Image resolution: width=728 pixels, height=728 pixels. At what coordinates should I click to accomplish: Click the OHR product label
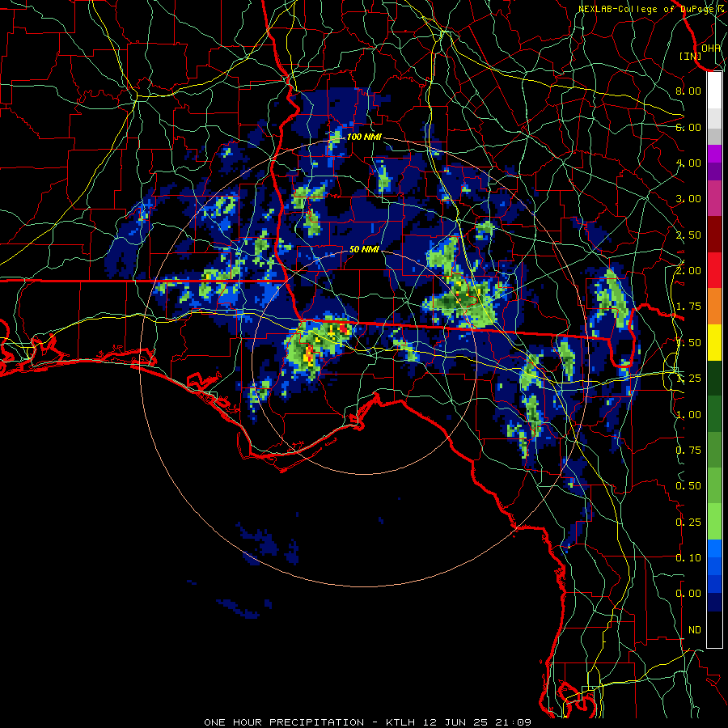[x=711, y=48]
